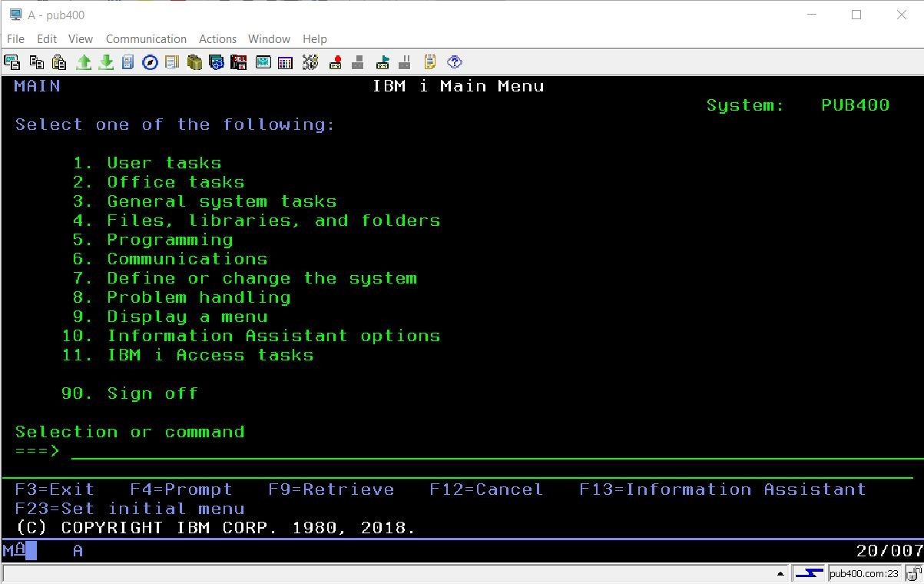The width and height of the screenshot is (924, 584).
Task: Click the connection status icon in status bar
Action: [809, 572]
